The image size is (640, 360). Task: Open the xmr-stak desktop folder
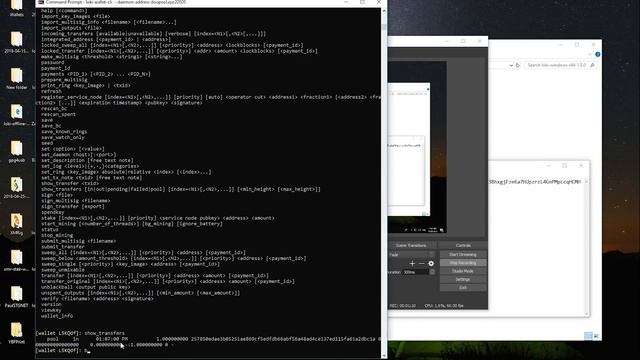17,260
